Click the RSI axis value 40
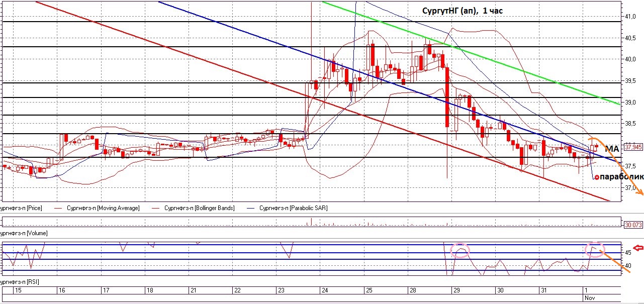Image resolution: width=644 pixels, height=304 pixels. (x=628, y=266)
